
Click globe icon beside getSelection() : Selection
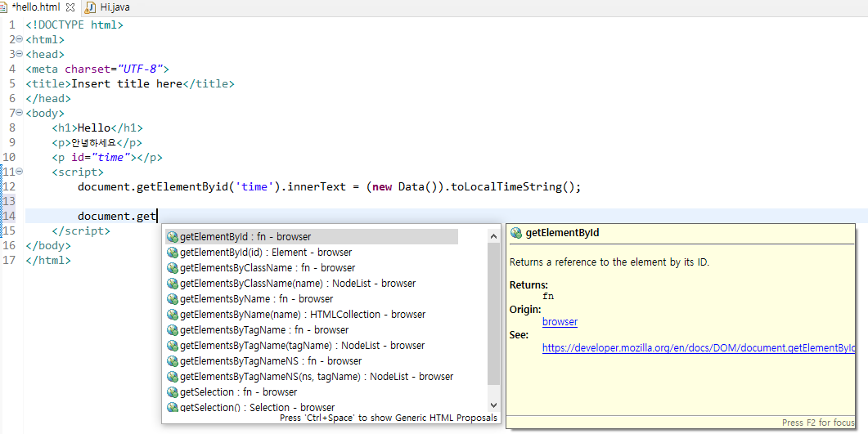pos(172,407)
